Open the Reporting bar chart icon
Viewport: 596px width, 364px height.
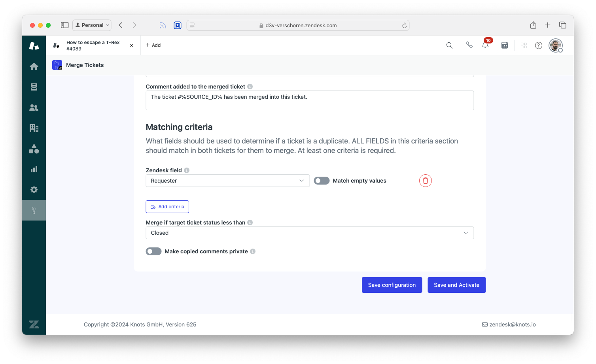click(34, 169)
